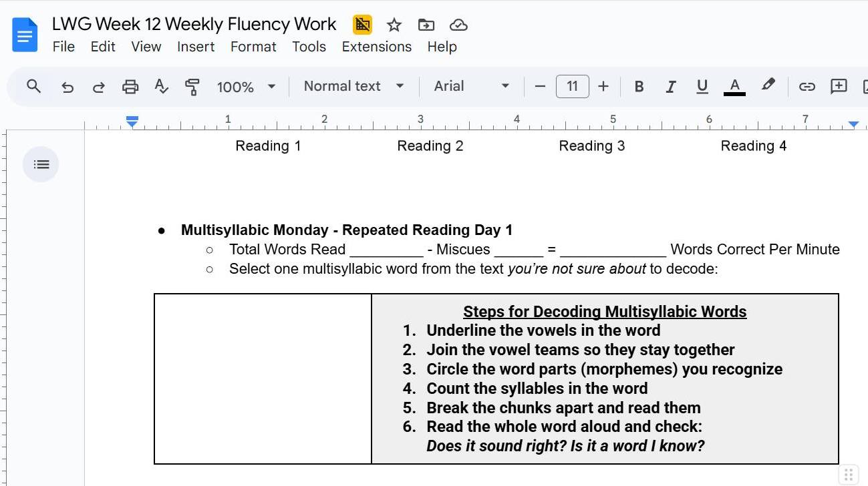Open the Extensions menu
The height and width of the screenshot is (486, 868).
[377, 47]
